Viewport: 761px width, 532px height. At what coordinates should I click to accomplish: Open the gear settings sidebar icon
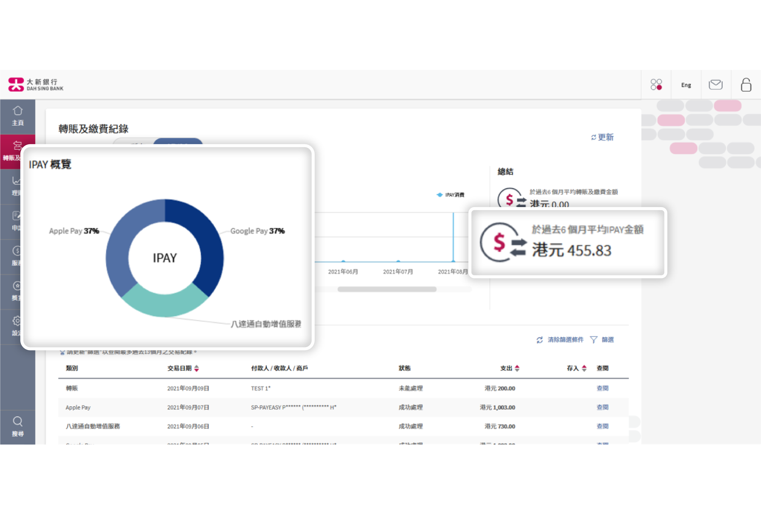click(16, 321)
